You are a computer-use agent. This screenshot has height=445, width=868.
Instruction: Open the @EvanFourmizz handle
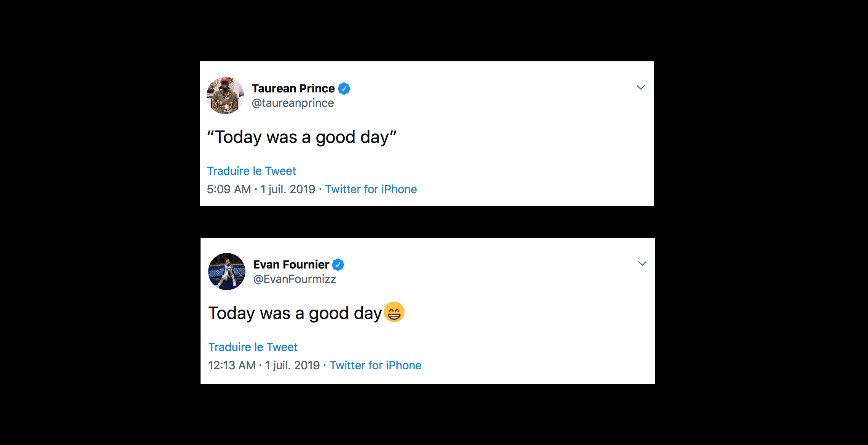(295, 279)
